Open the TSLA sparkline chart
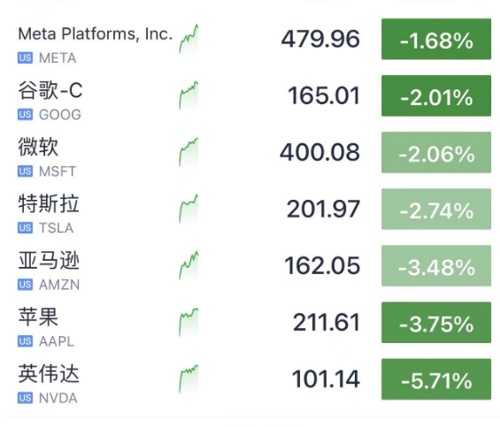The image size is (500, 427). pyautogui.click(x=189, y=209)
